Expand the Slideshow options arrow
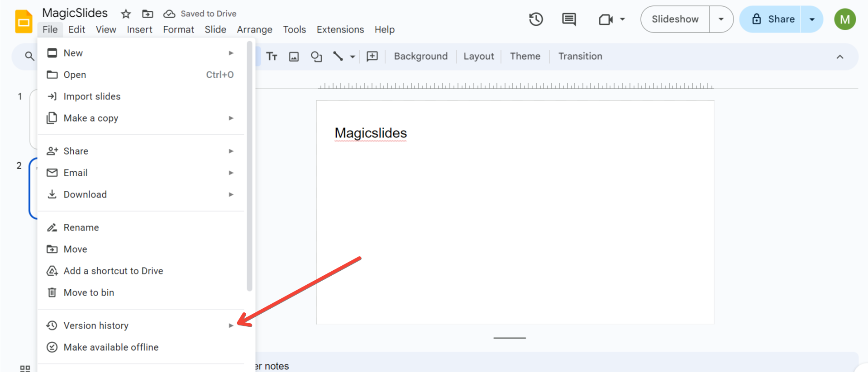The image size is (868, 372). click(x=721, y=19)
